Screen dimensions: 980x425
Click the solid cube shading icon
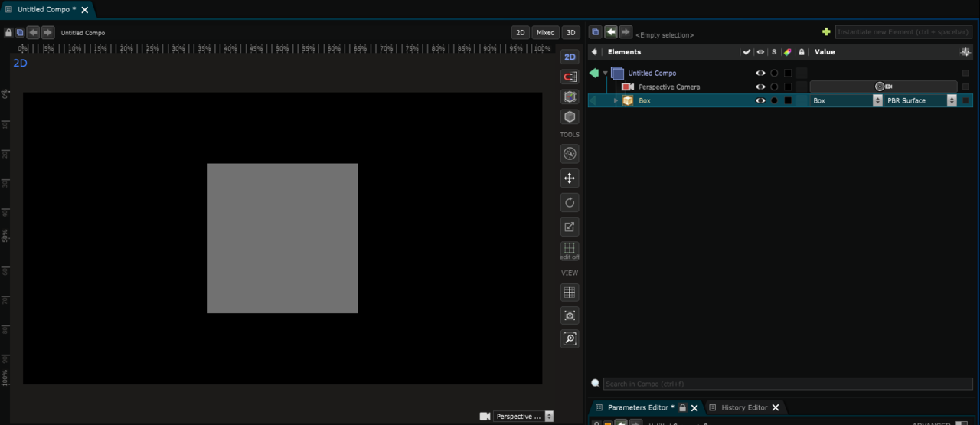coord(570,117)
